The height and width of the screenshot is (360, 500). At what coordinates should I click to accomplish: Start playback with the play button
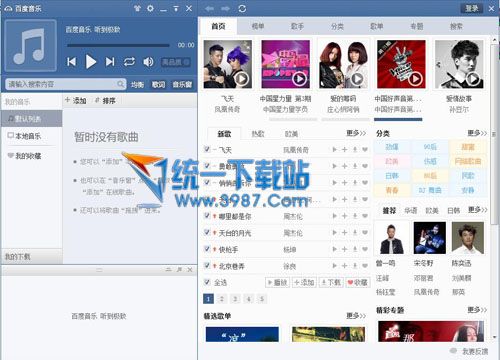[91, 62]
